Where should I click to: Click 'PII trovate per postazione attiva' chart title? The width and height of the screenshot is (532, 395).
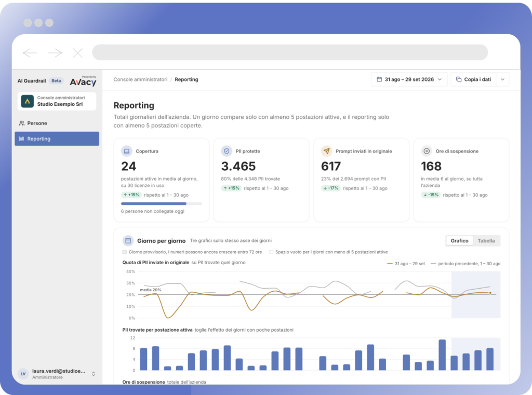(157, 330)
